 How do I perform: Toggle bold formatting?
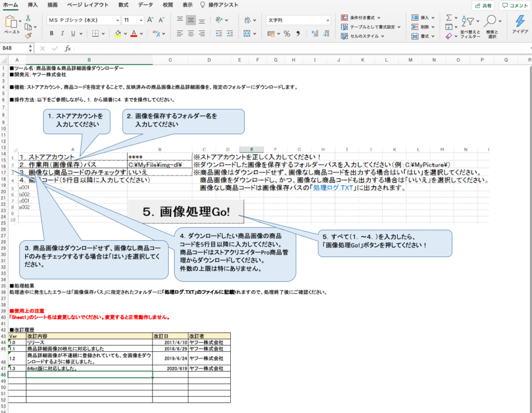[52, 34]
